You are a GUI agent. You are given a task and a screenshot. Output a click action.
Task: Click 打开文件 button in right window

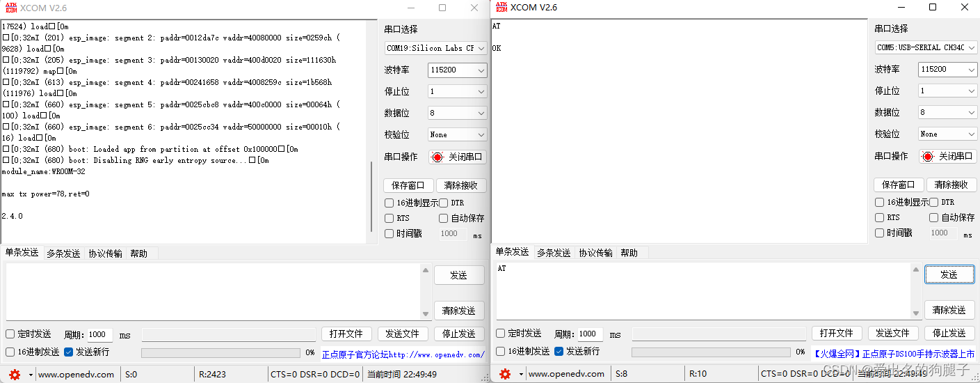tap(837, 334)
